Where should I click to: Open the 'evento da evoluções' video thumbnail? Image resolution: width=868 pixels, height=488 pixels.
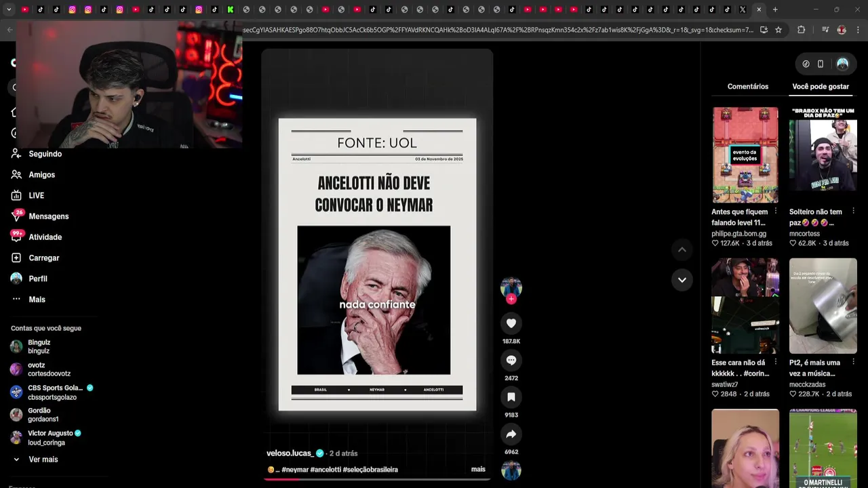click(x=745, y=155)
